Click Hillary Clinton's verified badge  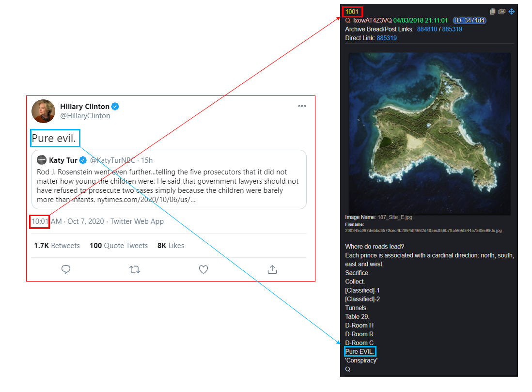click(115, 107)
